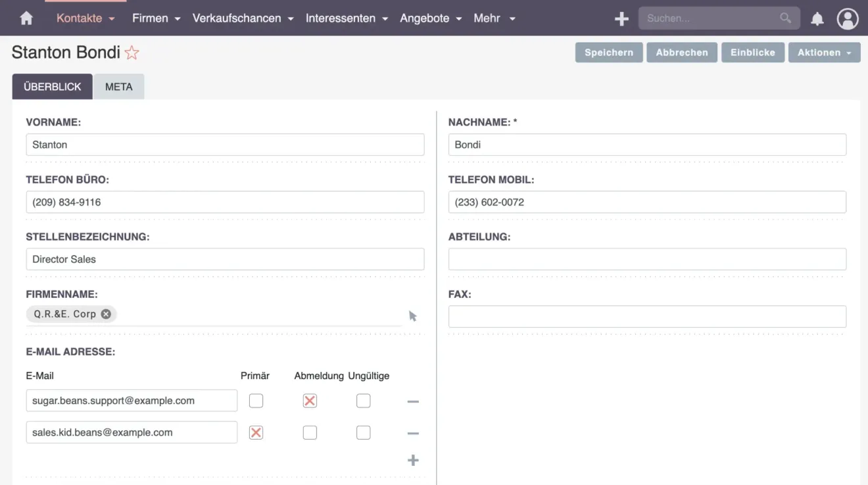Switch to the META tab

click(119, 86)
